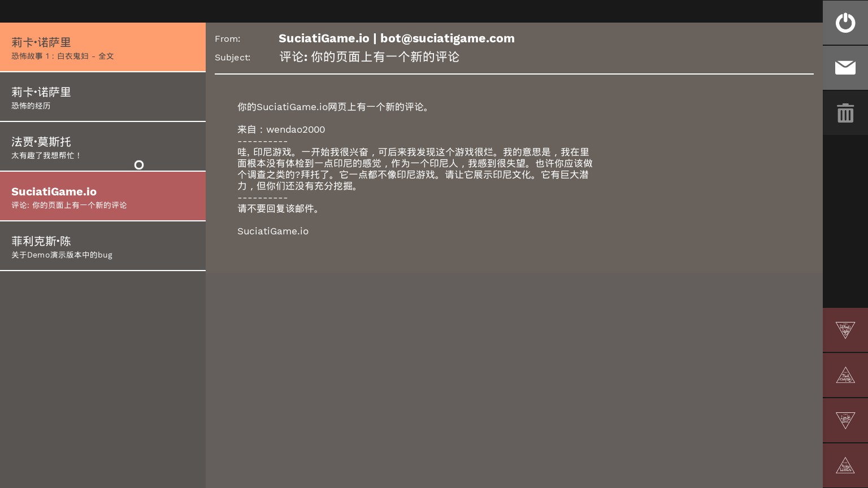Open the Red Corpse upright triangle icon

click(845, 375)
